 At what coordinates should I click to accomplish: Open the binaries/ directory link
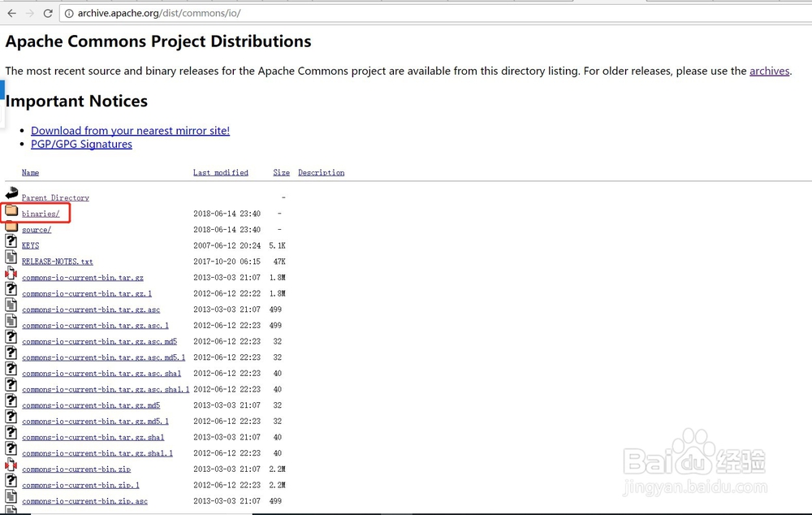41,214
